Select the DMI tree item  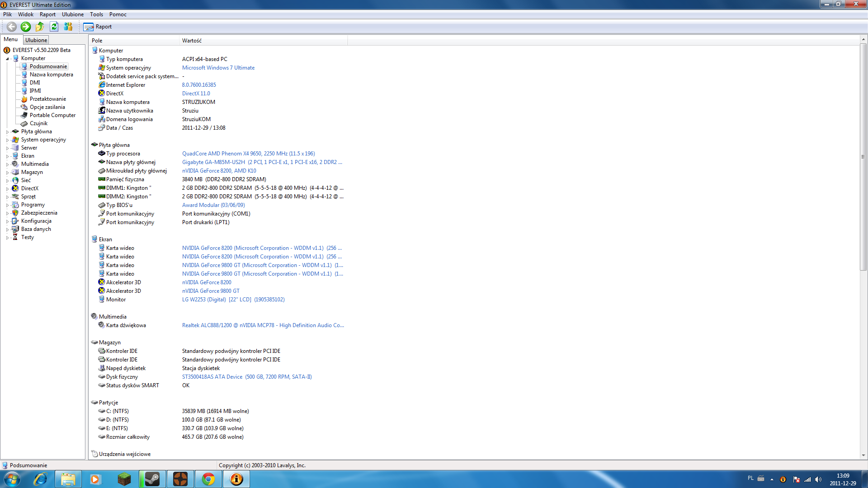35,83
